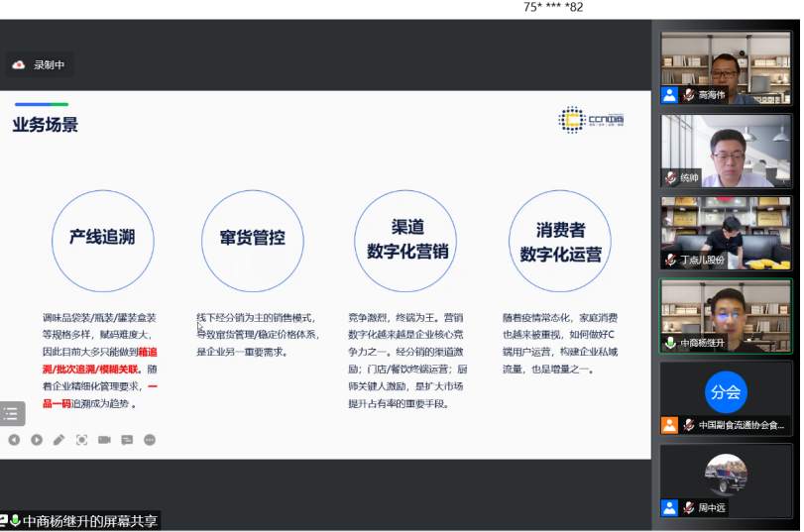Select the pen annotation tool
Image resolution: width=804 pixels, height=532 pixels.
pos(58,440)
